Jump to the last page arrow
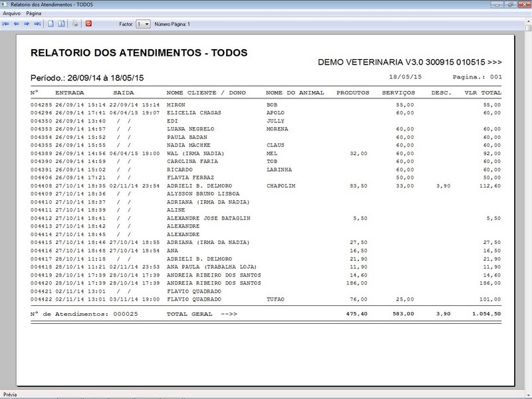This screenshot has height=399, width=532. point(37,24)
